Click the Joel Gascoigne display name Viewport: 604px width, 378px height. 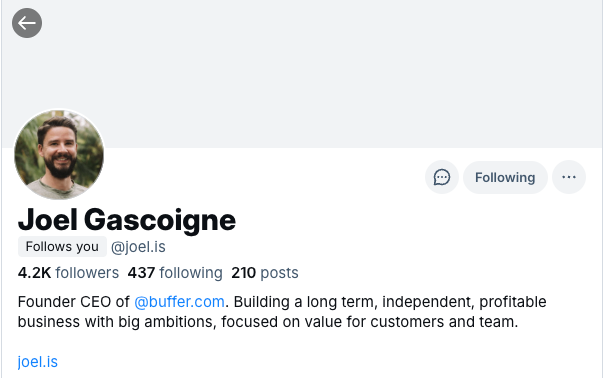click(x=127, y=220)
